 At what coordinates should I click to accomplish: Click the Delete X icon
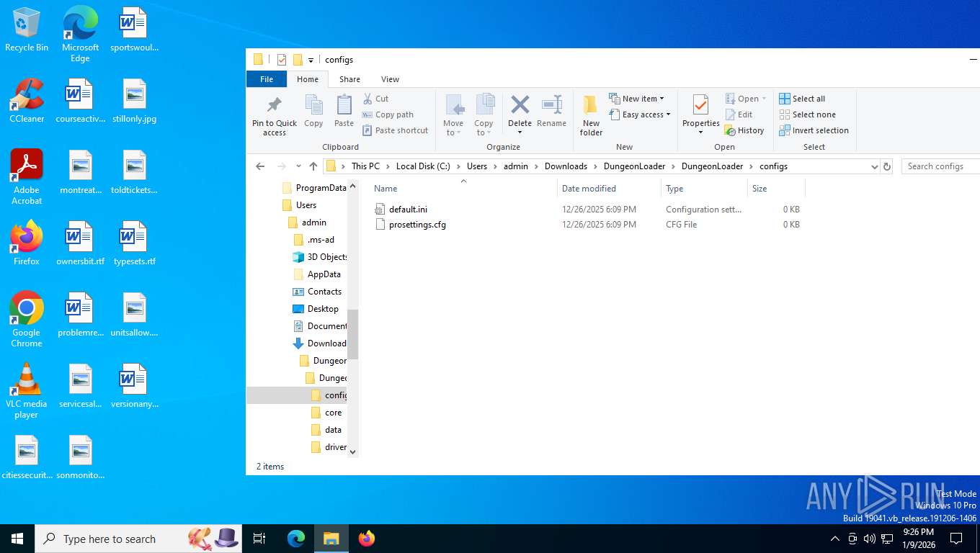(520, 105)
